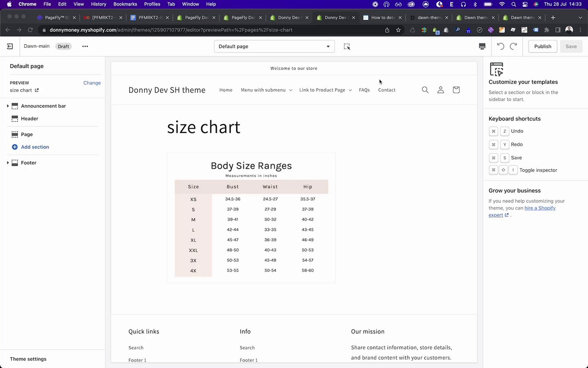Click the account login person icon
This screenshot has width=588, height=368.
click(x=441, y=90)
